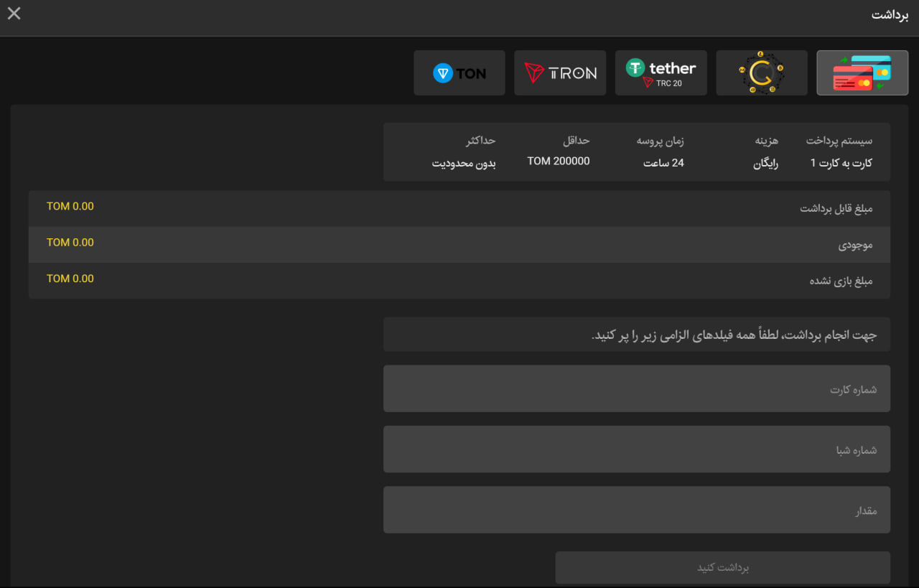Screen dimensions: 919x588
Task: Select the TON payment method icon
Action: [x=459, y=73]
